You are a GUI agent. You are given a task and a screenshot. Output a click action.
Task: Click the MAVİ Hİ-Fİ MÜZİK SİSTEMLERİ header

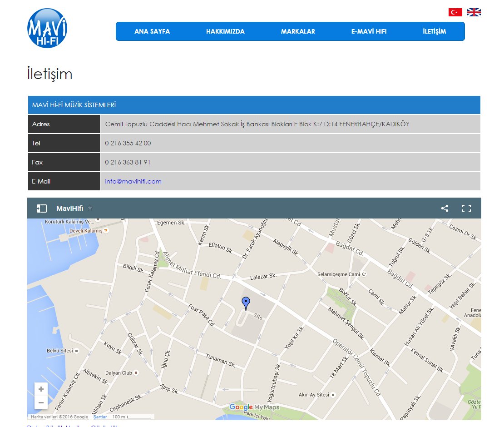click(x=74, y=105)
